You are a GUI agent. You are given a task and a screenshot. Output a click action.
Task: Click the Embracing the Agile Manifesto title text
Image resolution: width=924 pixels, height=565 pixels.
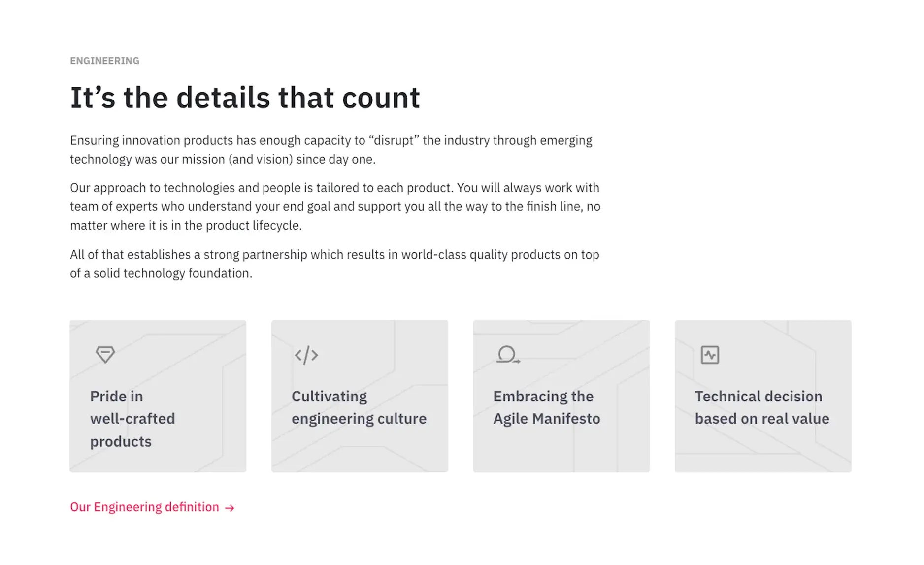coord(547,407)
